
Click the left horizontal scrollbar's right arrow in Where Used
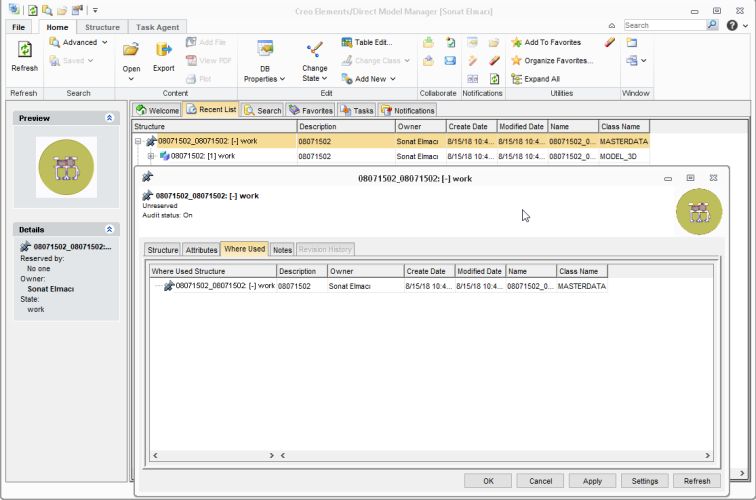pos(271,455)
